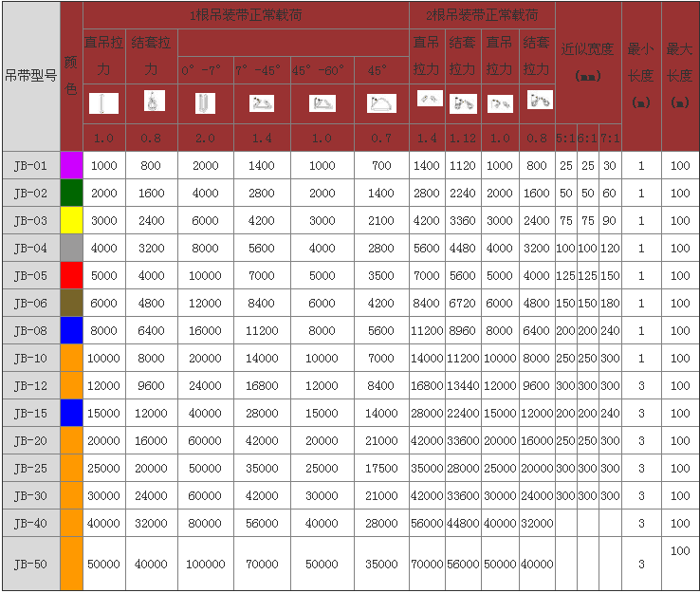The width and height of the screenshot is (700, 593).
Task: Click the yellow swatch in JB-03 row
Action: 71,221
